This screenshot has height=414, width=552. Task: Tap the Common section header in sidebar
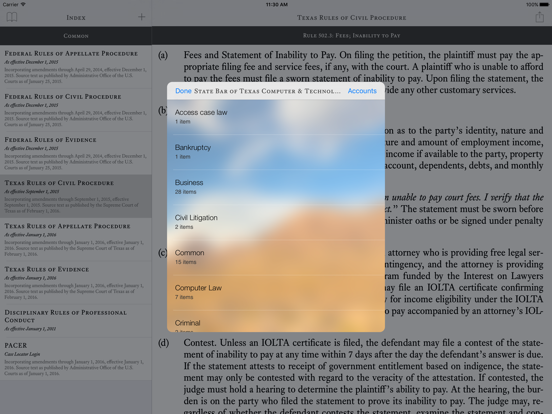(76, 36)
